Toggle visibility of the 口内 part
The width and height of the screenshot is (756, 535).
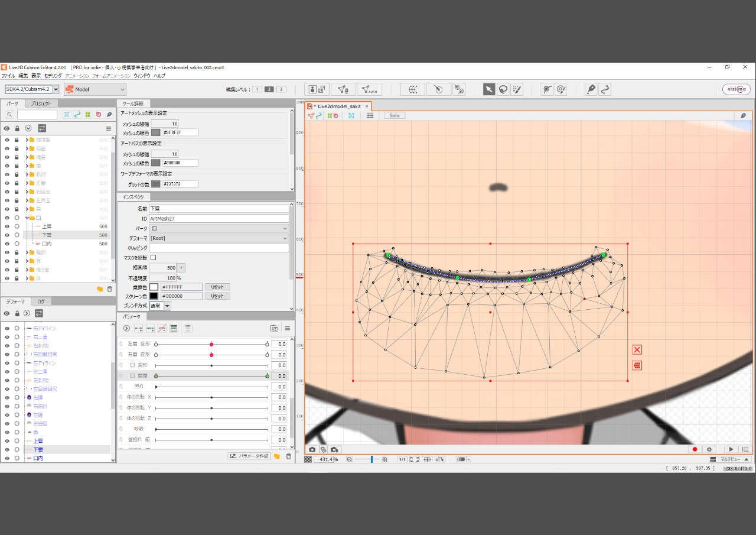click(7, 244)
